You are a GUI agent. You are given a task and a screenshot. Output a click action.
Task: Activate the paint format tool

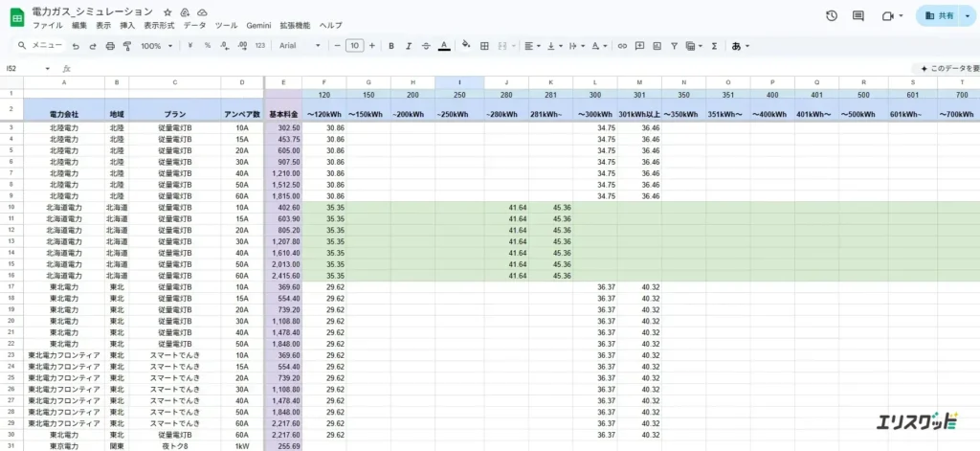127,46
